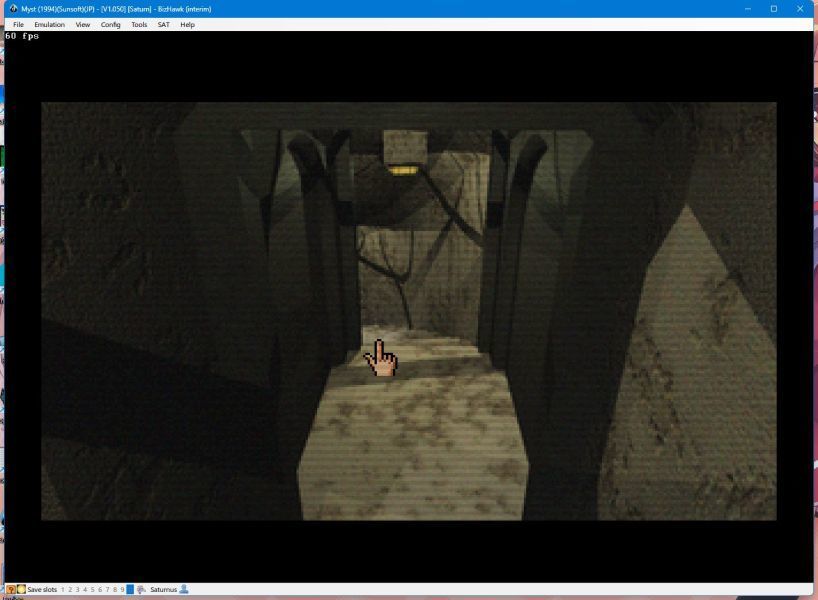The image size is (818, 600).
Task: Open the Config menu
Action: (111, 25)
